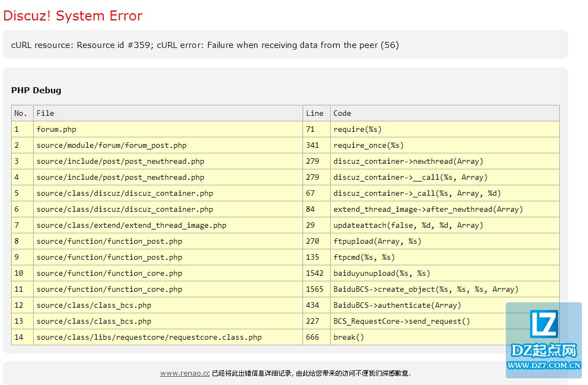
Task: Click post_newthread.php path in row 3
Action: point(120,162)
